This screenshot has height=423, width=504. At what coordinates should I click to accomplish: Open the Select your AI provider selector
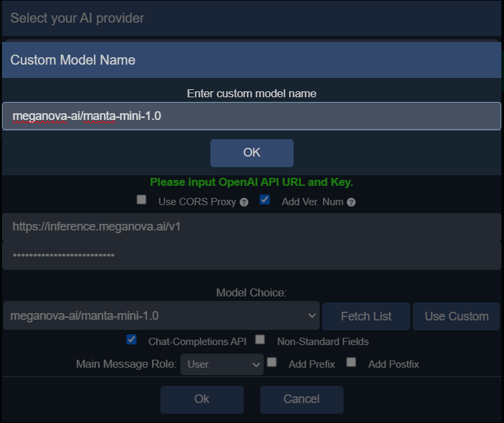(252, 18)
